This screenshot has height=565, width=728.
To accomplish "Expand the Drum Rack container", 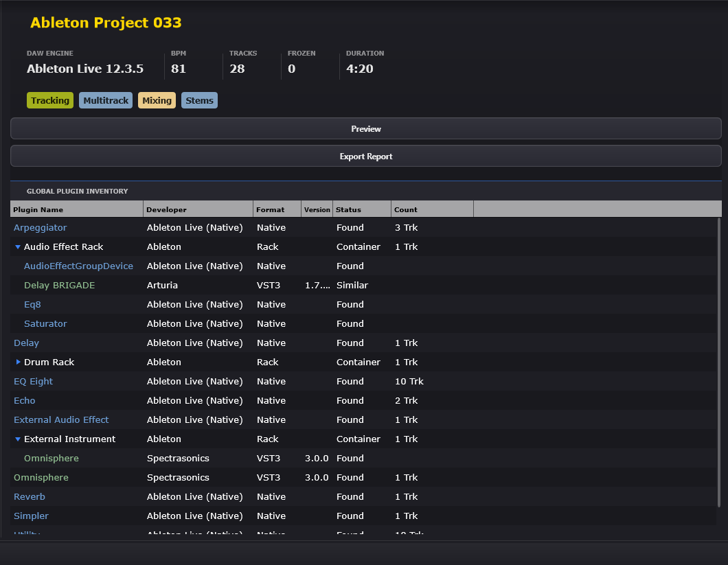I will coord(18,362).
